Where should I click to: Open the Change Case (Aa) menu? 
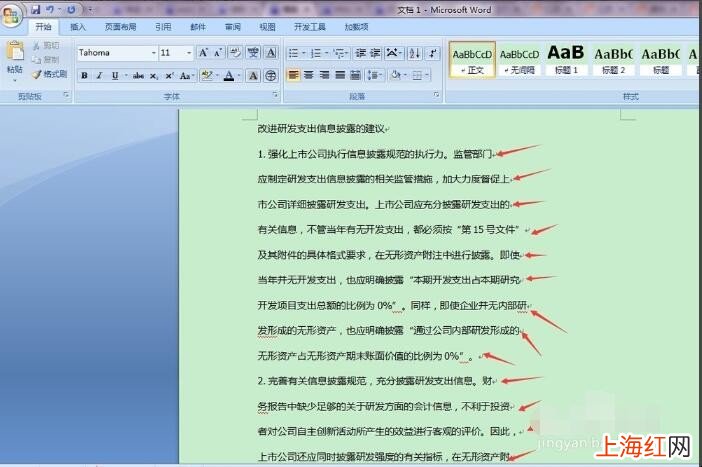pyautogui.click(x=186, y=76)
